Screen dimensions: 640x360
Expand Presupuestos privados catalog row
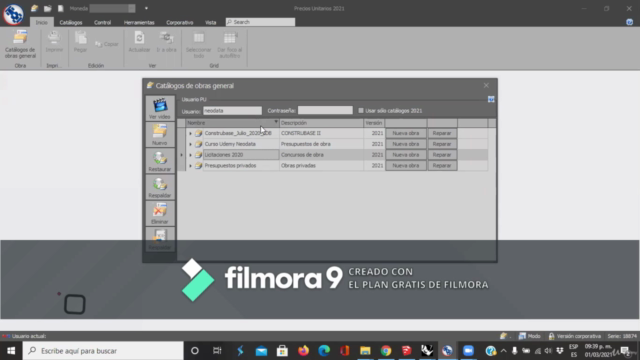tap(190, 166)
